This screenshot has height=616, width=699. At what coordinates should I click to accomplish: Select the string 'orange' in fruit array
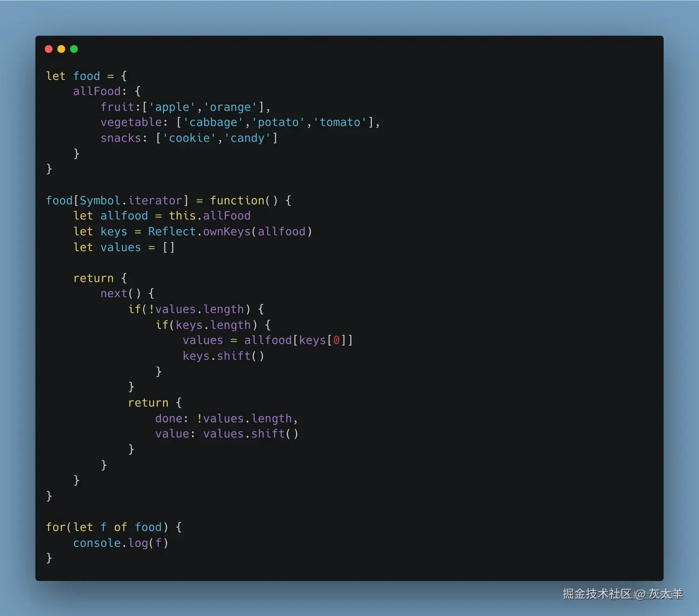(x=230, y=107)
